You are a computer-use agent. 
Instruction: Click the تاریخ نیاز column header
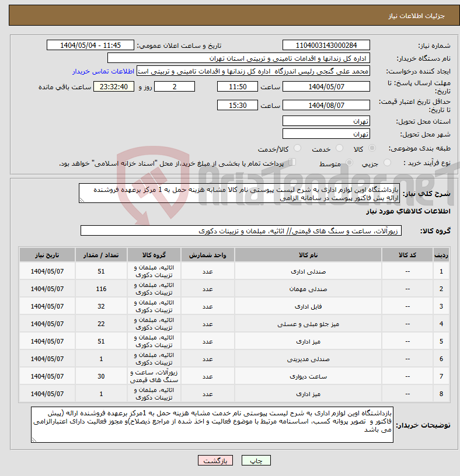pos(47,255)
